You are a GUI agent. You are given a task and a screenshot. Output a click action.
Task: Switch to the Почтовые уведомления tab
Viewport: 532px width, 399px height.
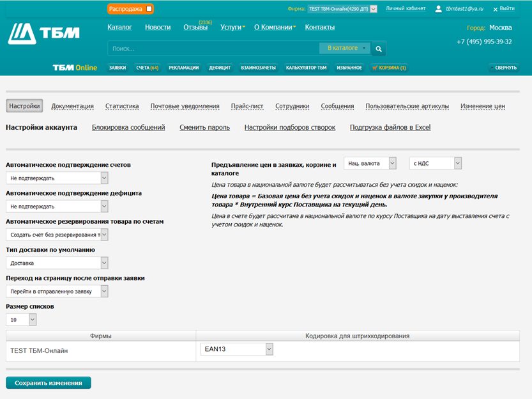click(x=185, y=106)
